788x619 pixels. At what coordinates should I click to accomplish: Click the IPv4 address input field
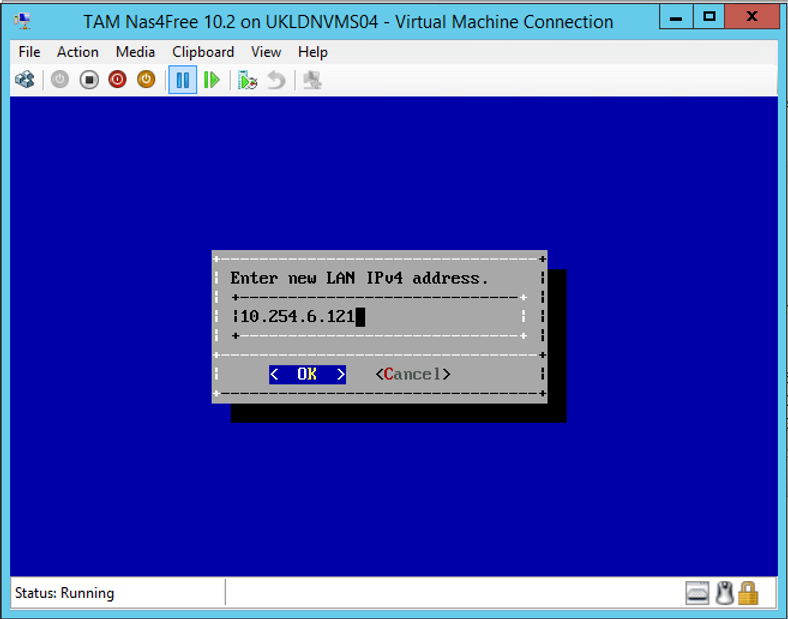click(379, 317)
